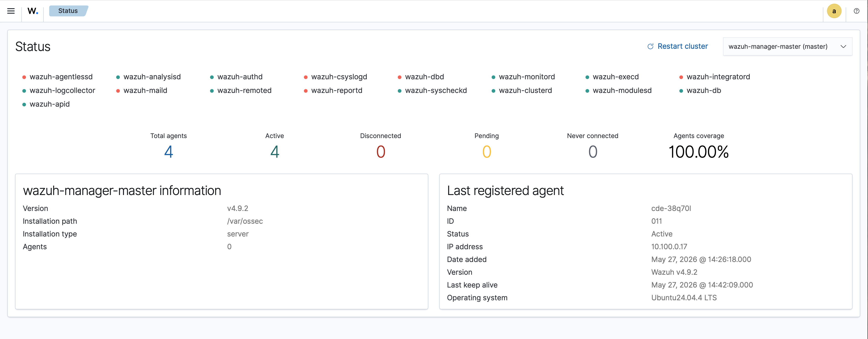The width and height of the screenshot is (868, 339).
Task: Click the Pending agents value 0
Action: point(487,152)
